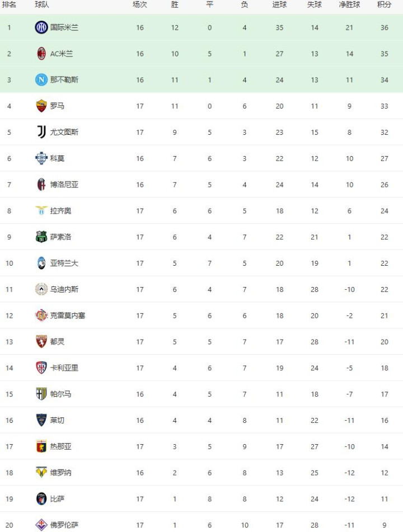Open the 科莫 team name link
This screenshot has height=532, width=403.
point(57,158)
